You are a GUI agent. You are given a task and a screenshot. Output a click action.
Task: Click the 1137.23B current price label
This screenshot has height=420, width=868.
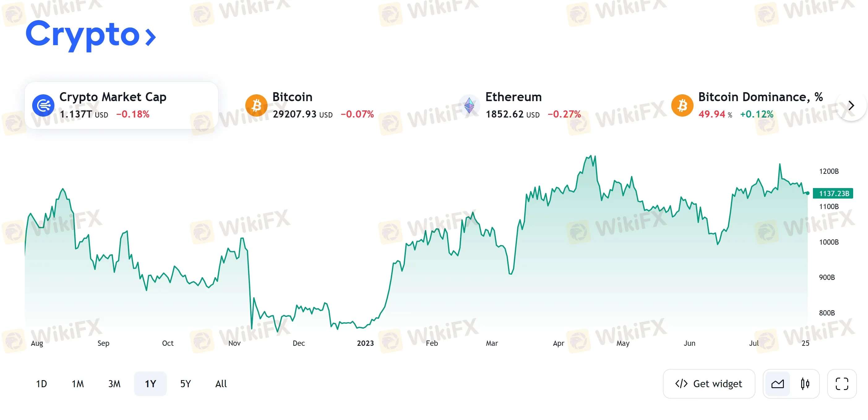tap(833, 193)
